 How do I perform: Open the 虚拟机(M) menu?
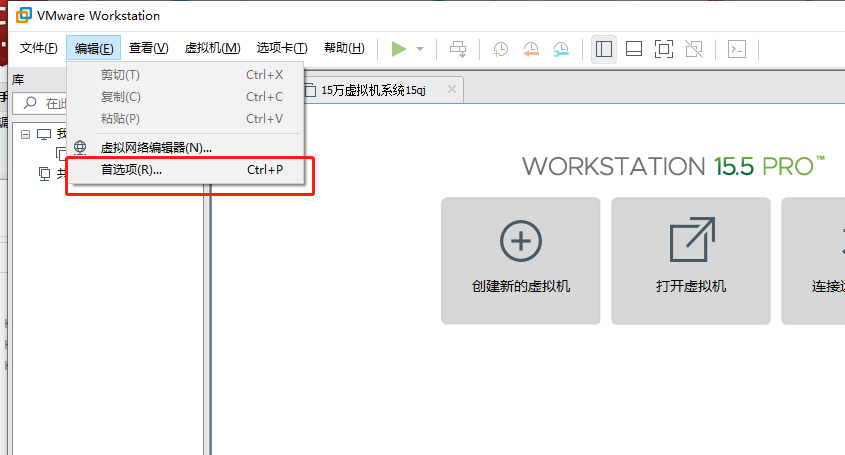coord(212,48)
